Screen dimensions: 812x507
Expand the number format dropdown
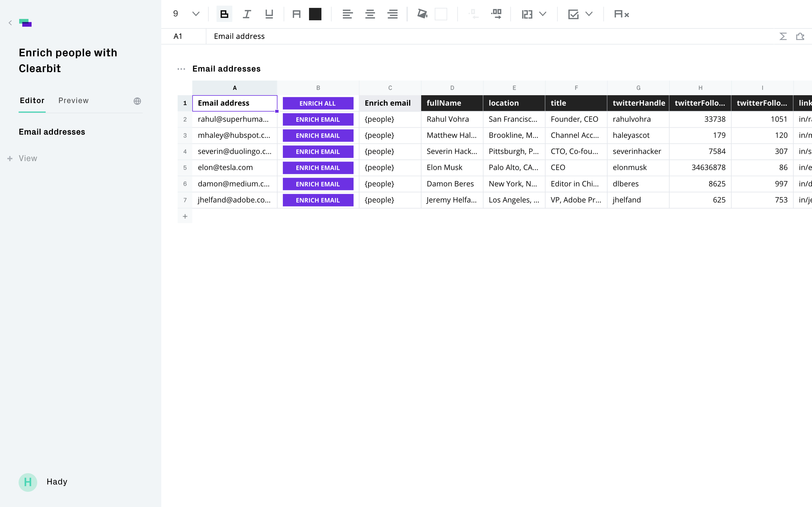click(x=542, y=14)
